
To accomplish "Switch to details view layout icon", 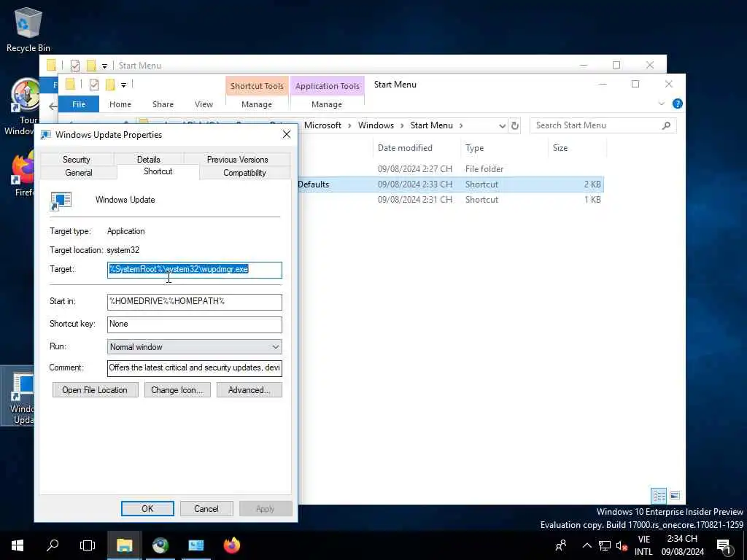I will coord(659,496).
